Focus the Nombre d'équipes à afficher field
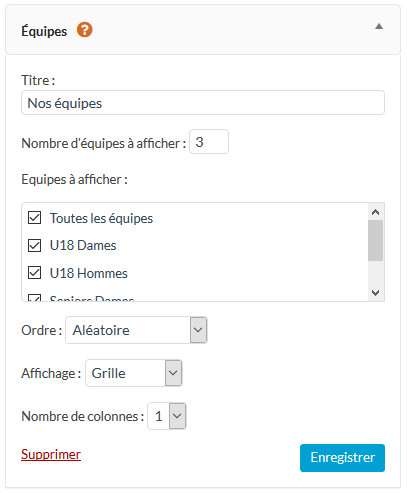The image size is (407, 493). (209, 142)
